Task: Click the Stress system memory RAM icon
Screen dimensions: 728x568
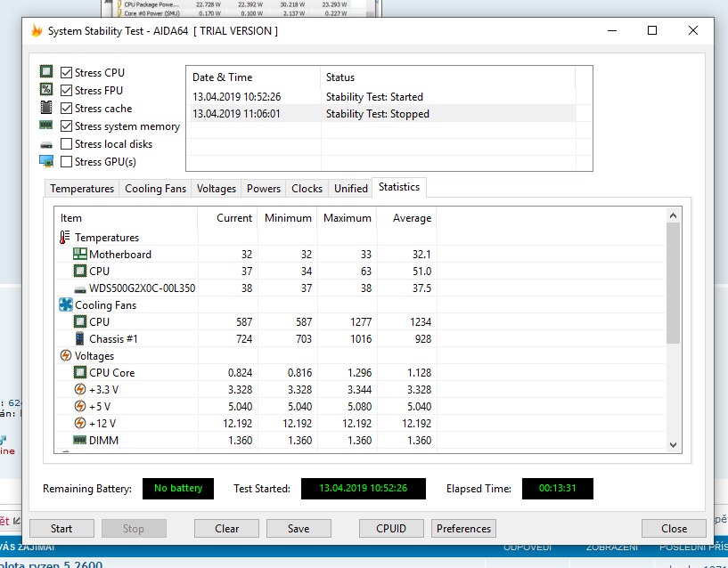Action: pos(46,125)
